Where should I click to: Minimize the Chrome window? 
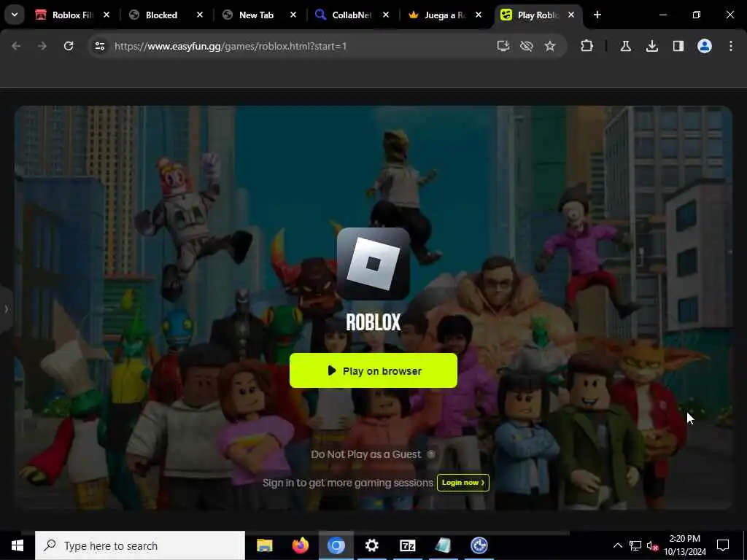(662, 15)
